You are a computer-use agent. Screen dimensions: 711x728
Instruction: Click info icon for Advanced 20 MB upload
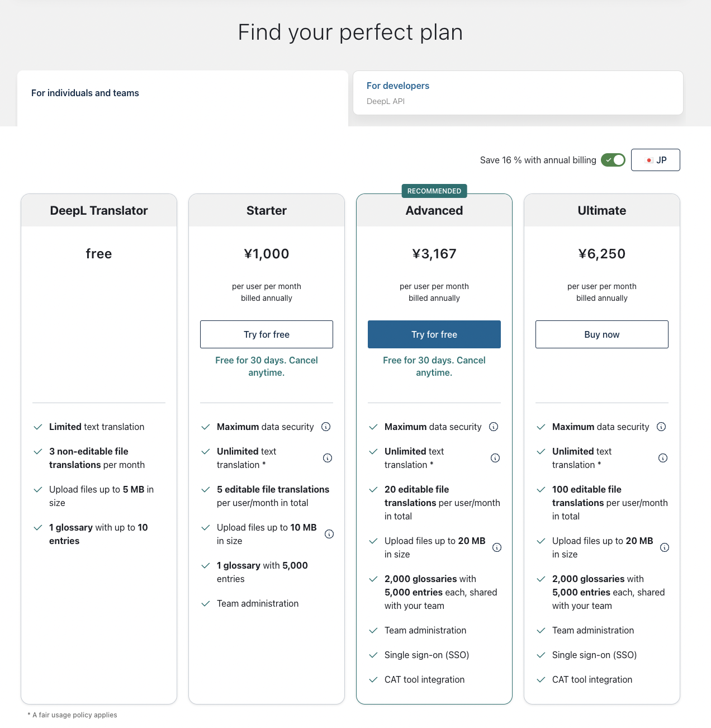tap(497, 547)
